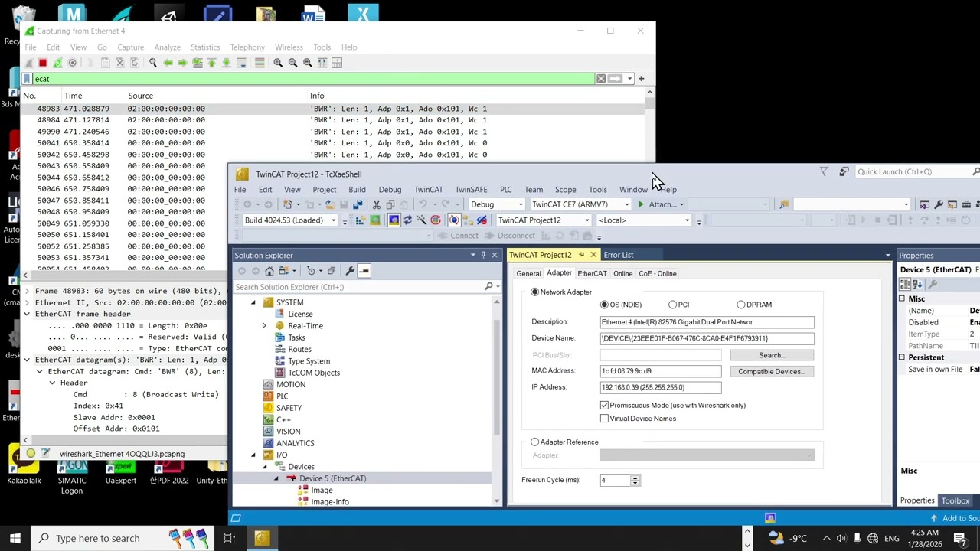Toggle Free Run state icon
The image size is (980, 551).
point(436,220)
